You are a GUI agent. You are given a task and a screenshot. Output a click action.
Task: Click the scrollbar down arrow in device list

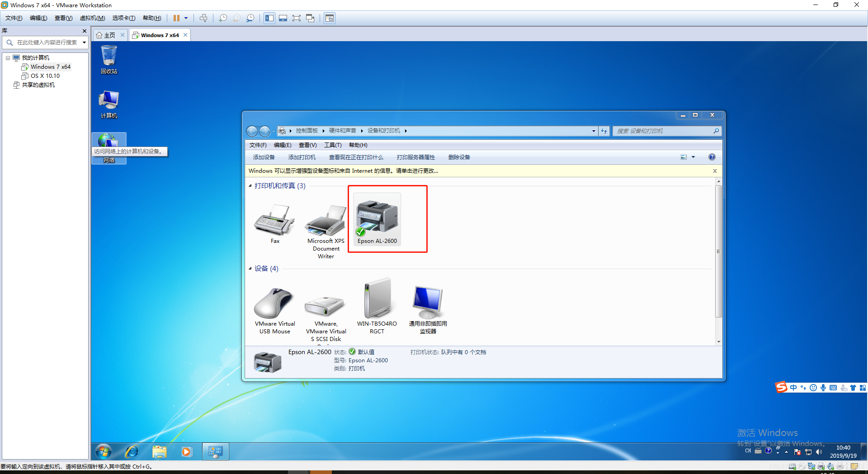(719, 342)
